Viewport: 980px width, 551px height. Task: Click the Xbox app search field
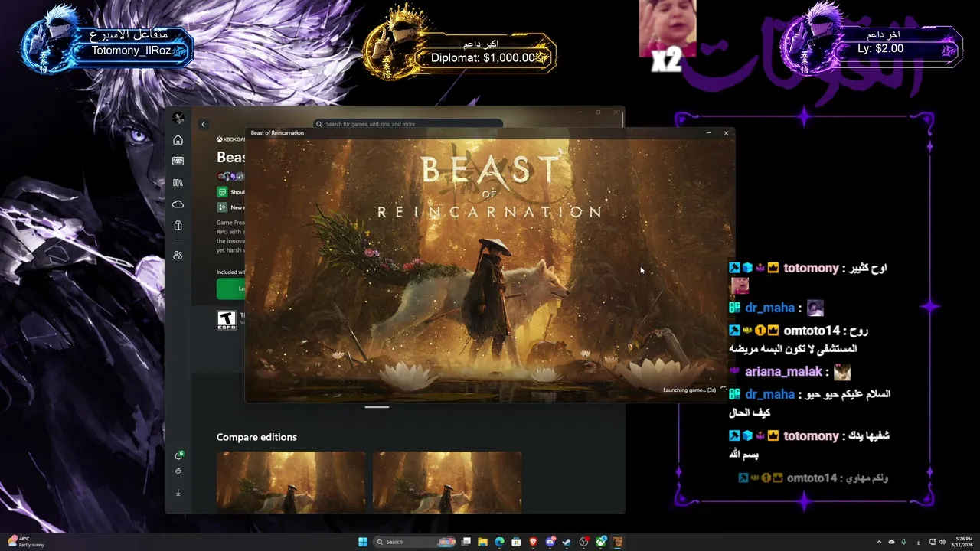tap(408, 124)
